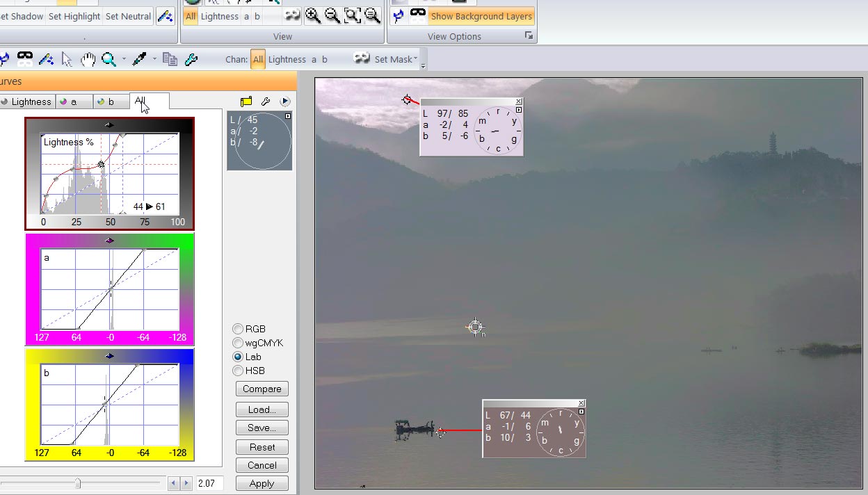Select the RGB color mode radio button

point(239,329)
